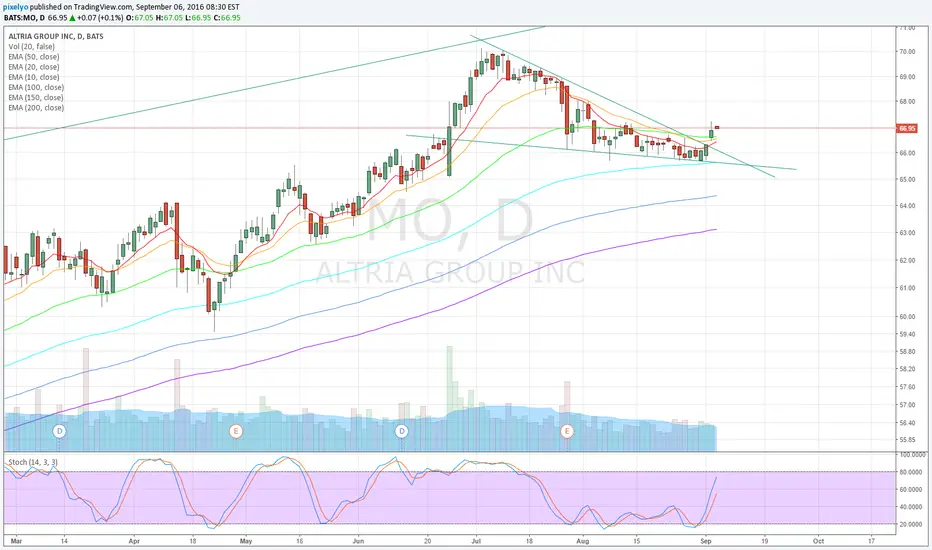Image resolution: width=932 pixels, height=550 pixels.
Task: Click the +0.07 (+0.1%) change value
Action: (100, 18)
